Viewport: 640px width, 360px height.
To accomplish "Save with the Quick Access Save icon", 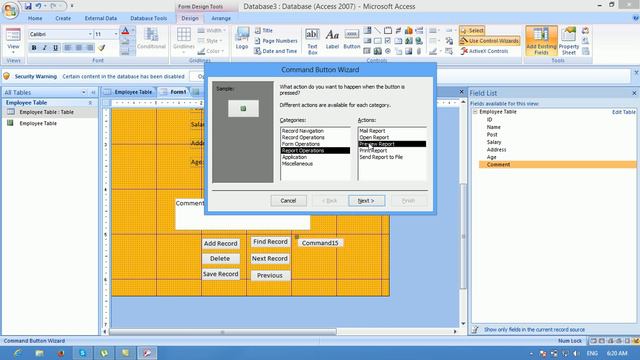I will point(28,6).
